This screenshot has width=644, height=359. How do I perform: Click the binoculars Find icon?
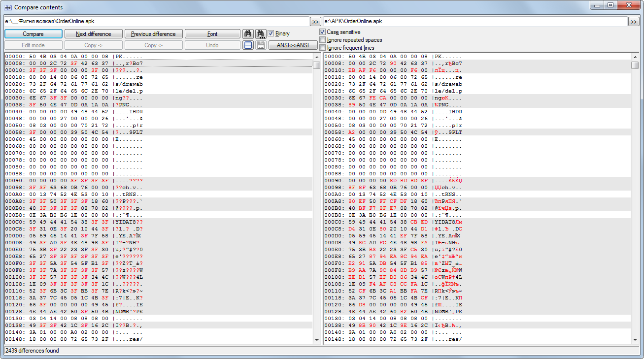[x=248, y=34]
